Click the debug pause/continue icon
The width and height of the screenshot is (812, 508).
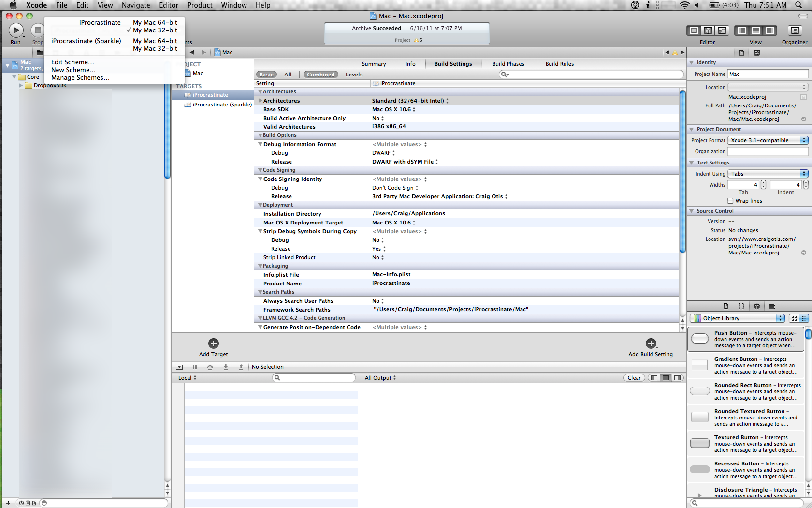pos(195,367)
